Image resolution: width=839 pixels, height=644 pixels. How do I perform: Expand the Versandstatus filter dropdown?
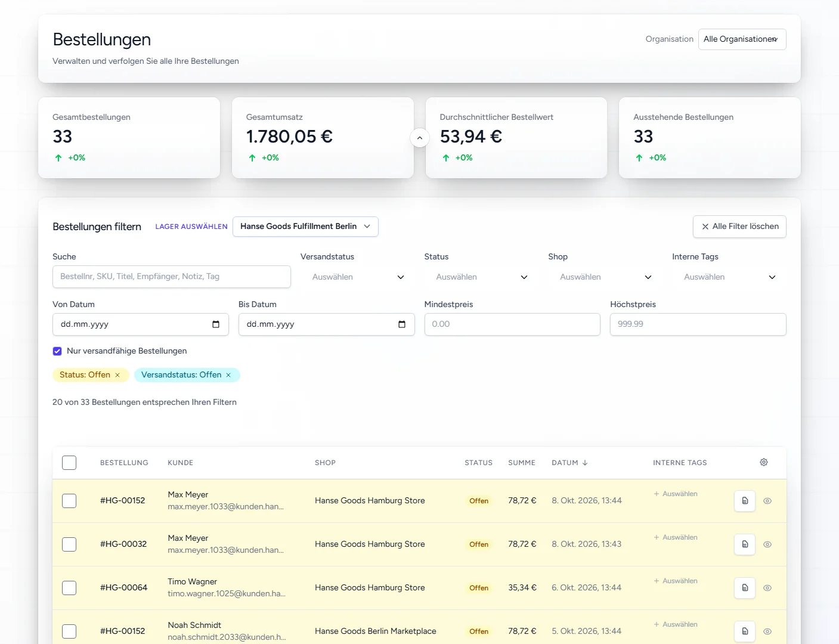click(358, 277)
